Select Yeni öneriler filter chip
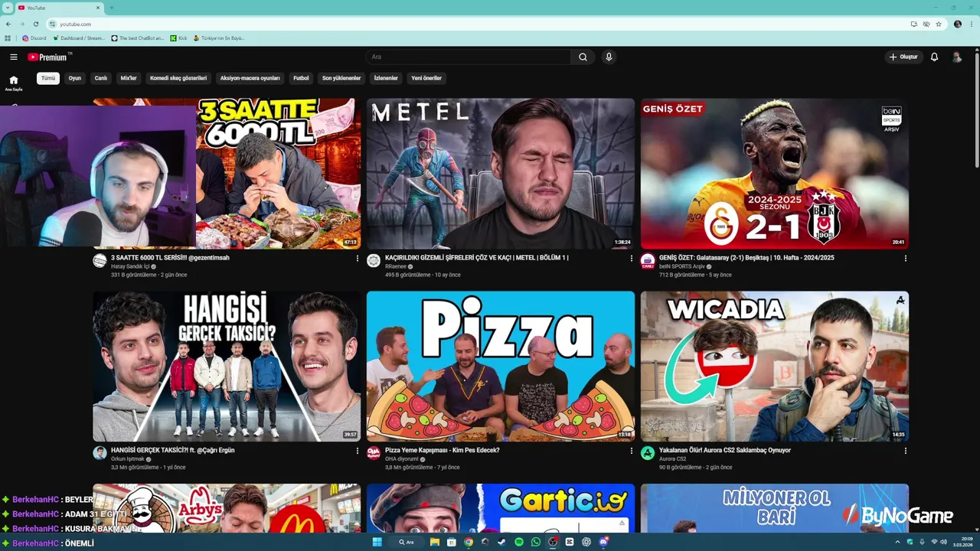This screenshot has width=980, height=551. tap(426, 78)
